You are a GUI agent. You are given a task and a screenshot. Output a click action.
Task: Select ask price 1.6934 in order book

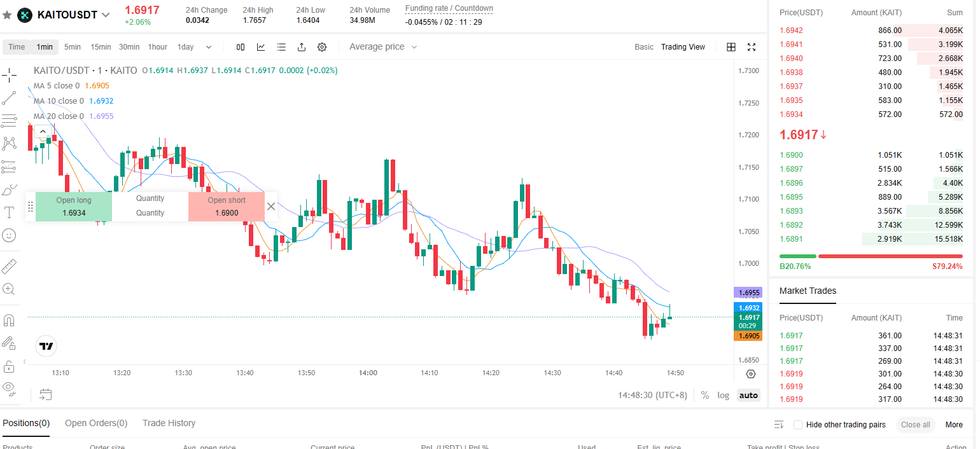pyautogui.click(x=791, y=114)
